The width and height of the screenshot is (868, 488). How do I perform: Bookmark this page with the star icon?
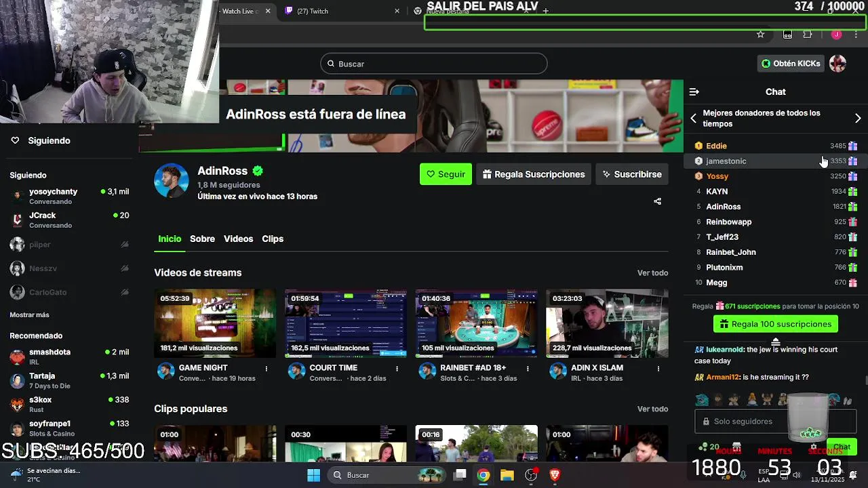[x=761, y=35]
